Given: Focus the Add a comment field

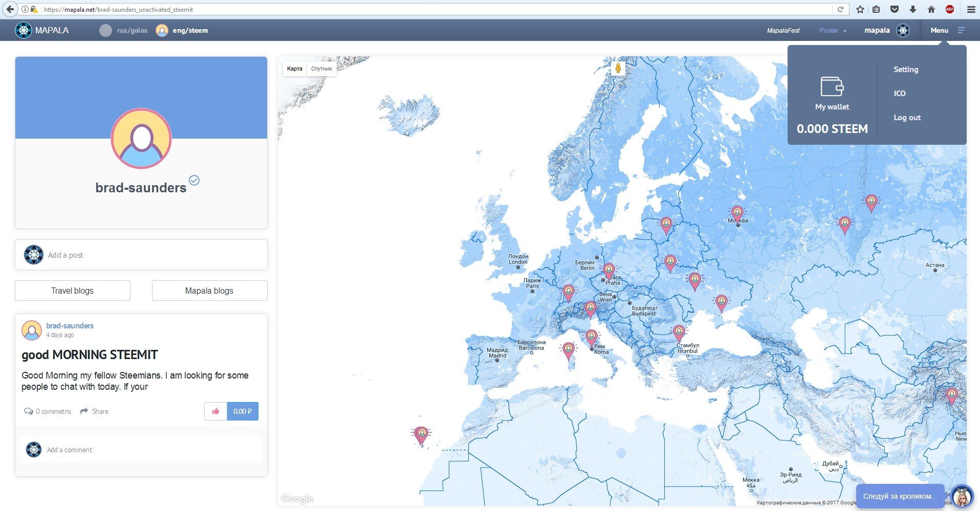Looking at the screenshot, I should (x=141, y=450).
